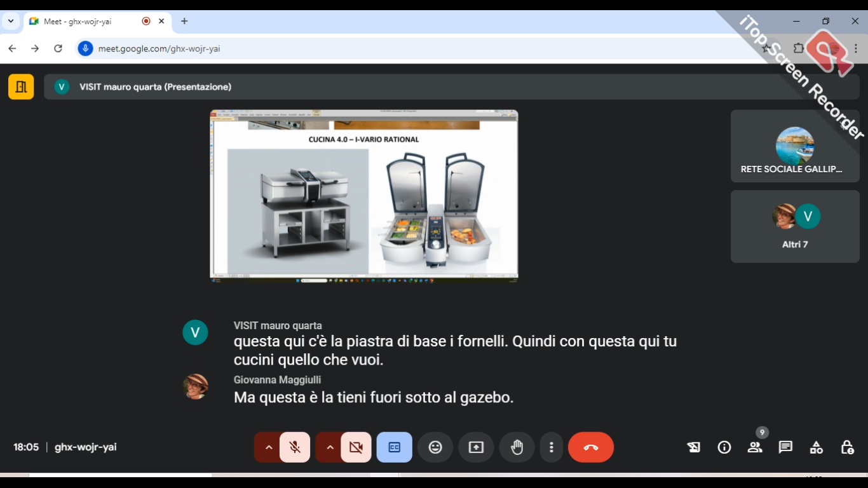Select the RETE SOCIALE GALLIP... participant tile
Image resolution: width=868 pixels, height=488 pixels.
pos(795,146)
